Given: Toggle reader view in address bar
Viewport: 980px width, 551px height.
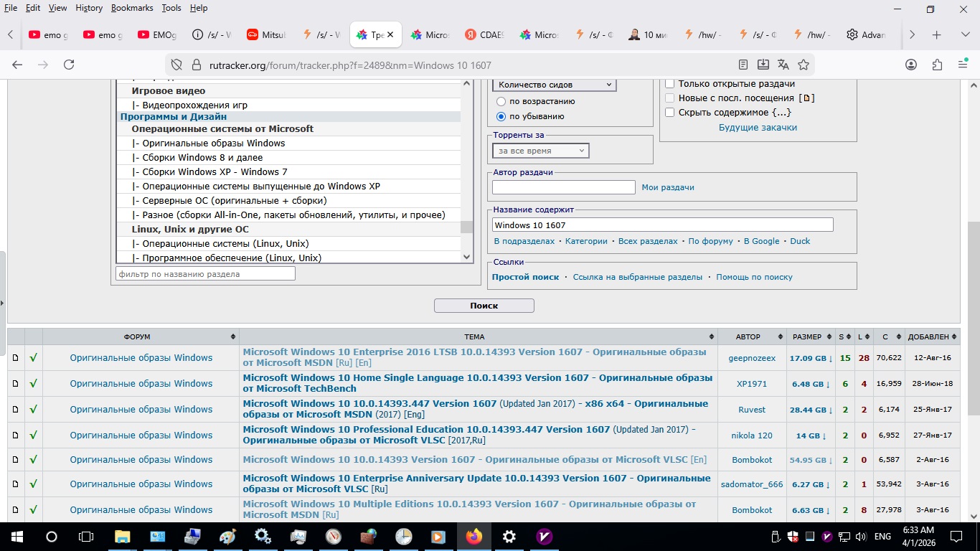Looking at the screenshot, I should [x=743, y=65].
